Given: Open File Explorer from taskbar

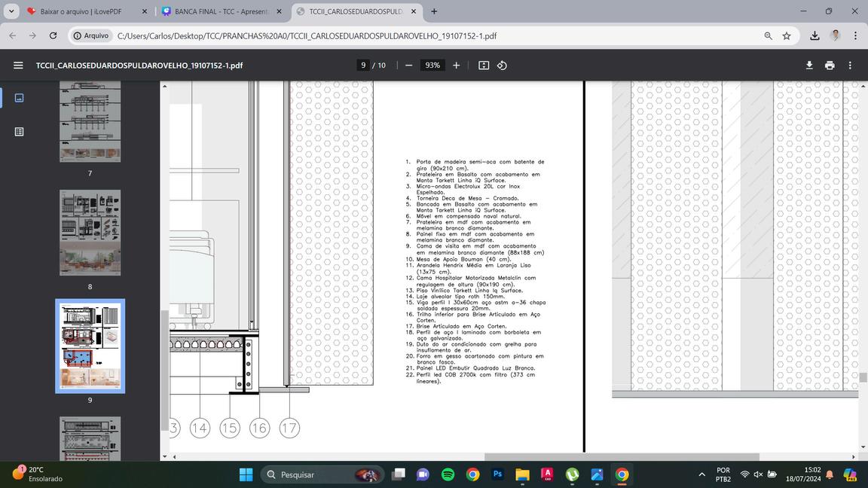Looking at the screenshot, I should pos(522,474).
